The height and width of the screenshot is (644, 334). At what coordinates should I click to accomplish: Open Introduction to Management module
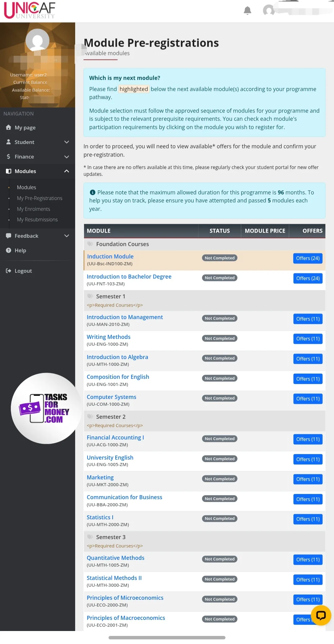(125, 317)
